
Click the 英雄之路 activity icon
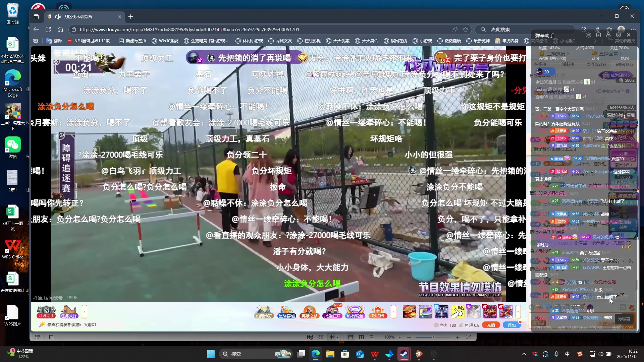coord(310,312)
